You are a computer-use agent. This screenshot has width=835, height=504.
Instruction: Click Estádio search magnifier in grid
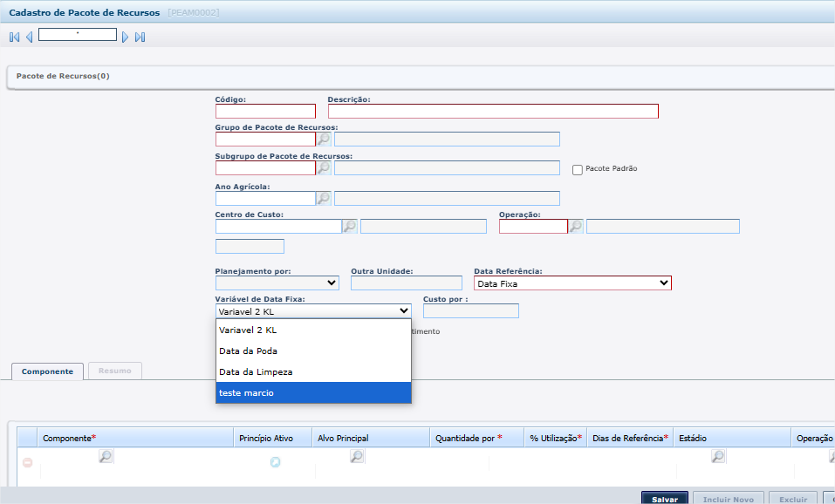click(x=718, y=456)
